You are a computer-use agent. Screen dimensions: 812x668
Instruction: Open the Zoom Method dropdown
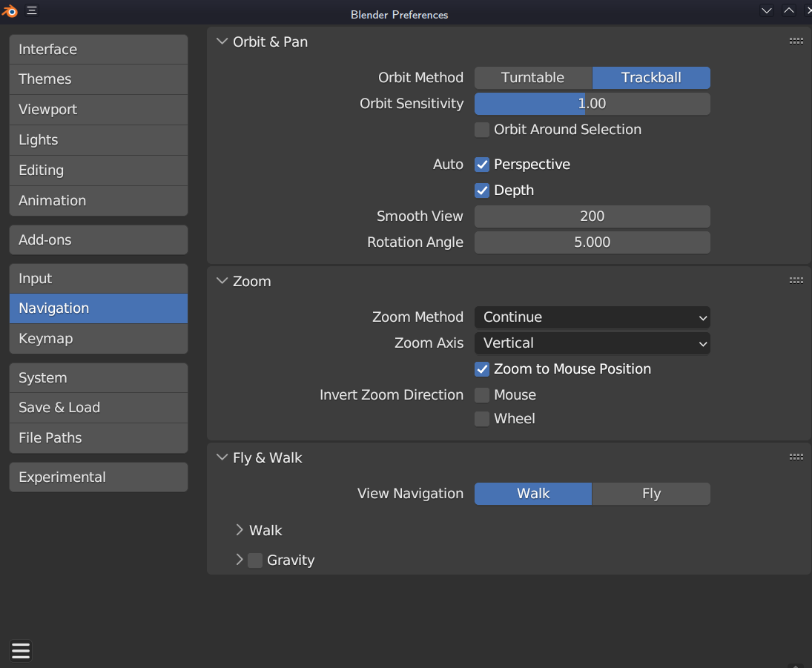coord(592,317)
